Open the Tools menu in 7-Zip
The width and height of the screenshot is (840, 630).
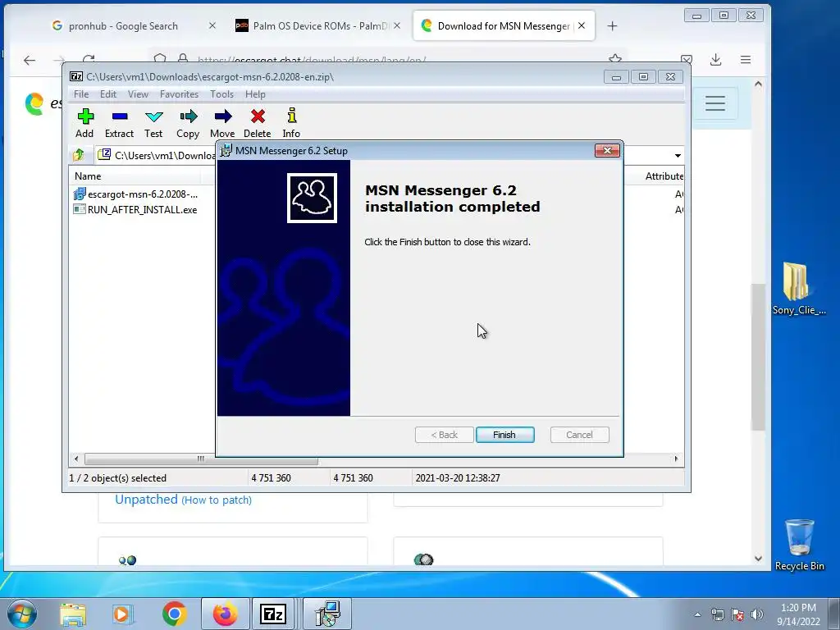[221, 94]
